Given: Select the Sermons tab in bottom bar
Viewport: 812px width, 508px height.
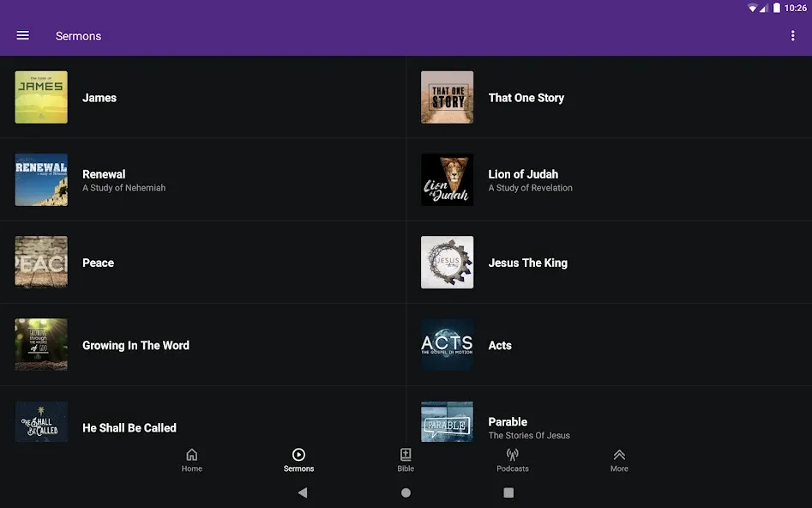Looking at the screenshot, I should [298, 460].
